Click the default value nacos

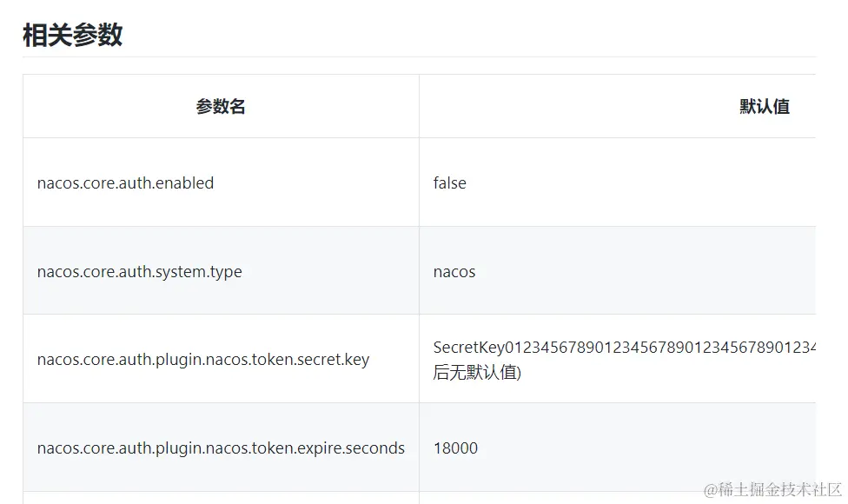click(x=454, y=271)
